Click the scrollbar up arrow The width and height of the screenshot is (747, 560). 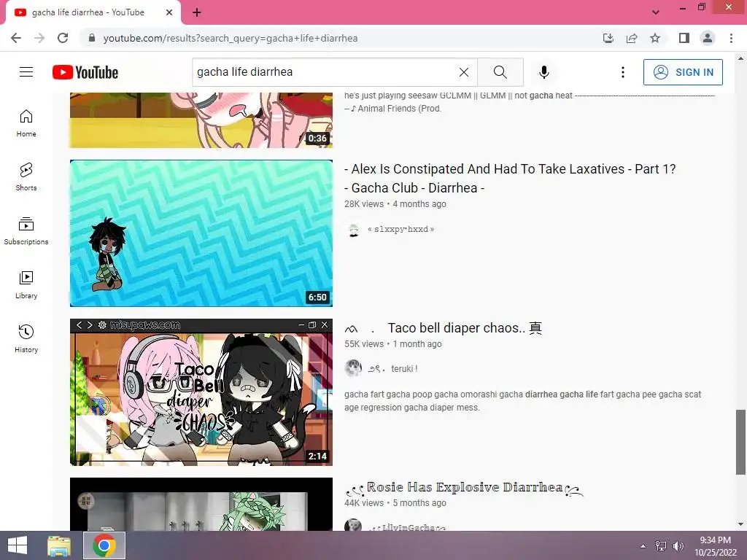[740, 58]
